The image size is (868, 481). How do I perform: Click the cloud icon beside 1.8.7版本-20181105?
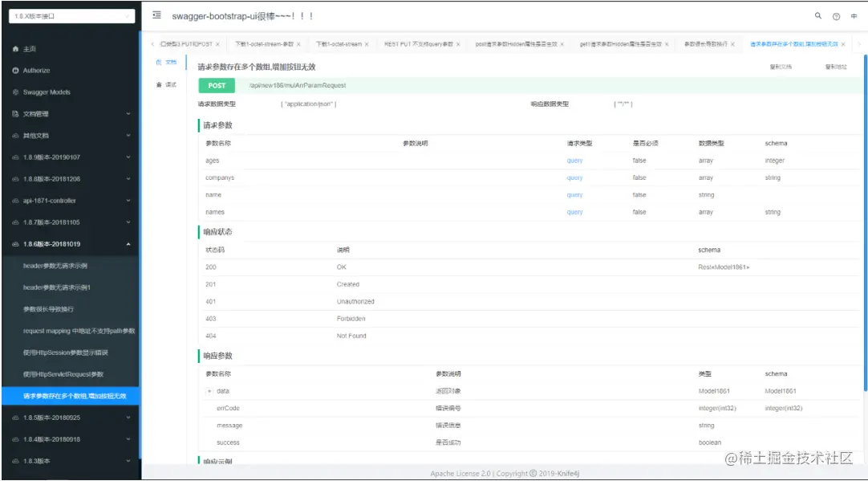click(x=15, y=222)
